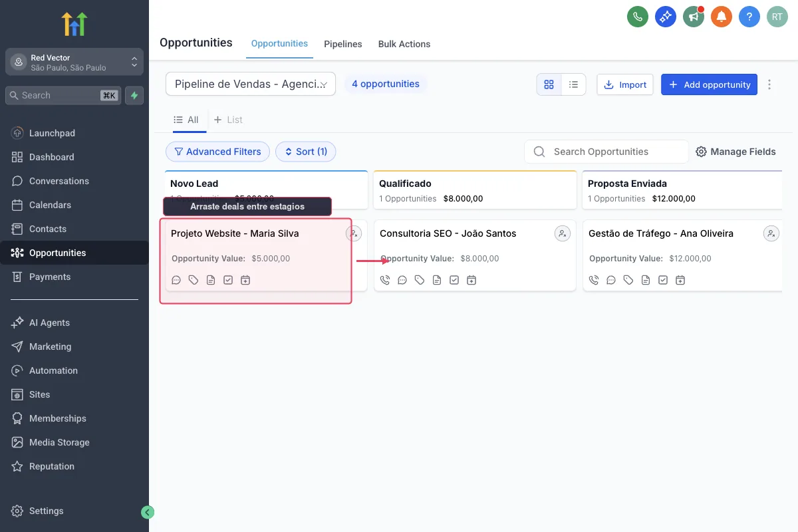Click the AI sparkles icon in the header
The height and width of the screenshot is (532, 798).
point(666,16)
